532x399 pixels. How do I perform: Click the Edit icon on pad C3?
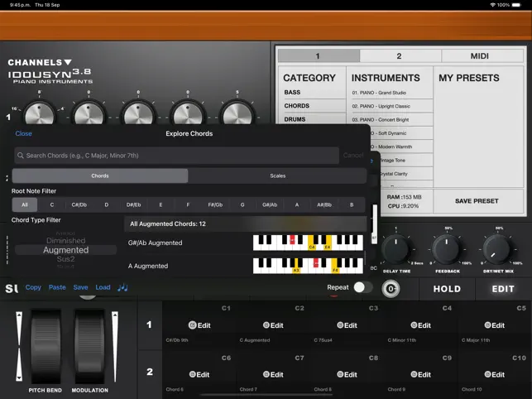click(x=340, y=325)
